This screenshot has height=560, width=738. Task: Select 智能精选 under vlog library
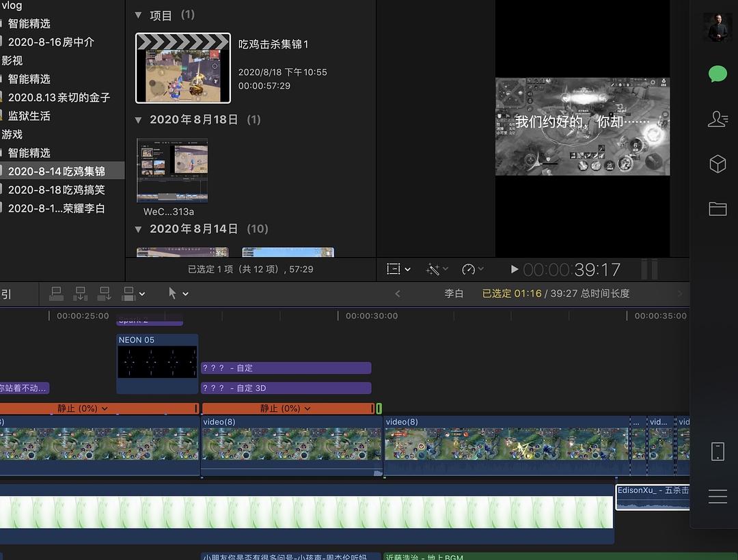point(29,23)
